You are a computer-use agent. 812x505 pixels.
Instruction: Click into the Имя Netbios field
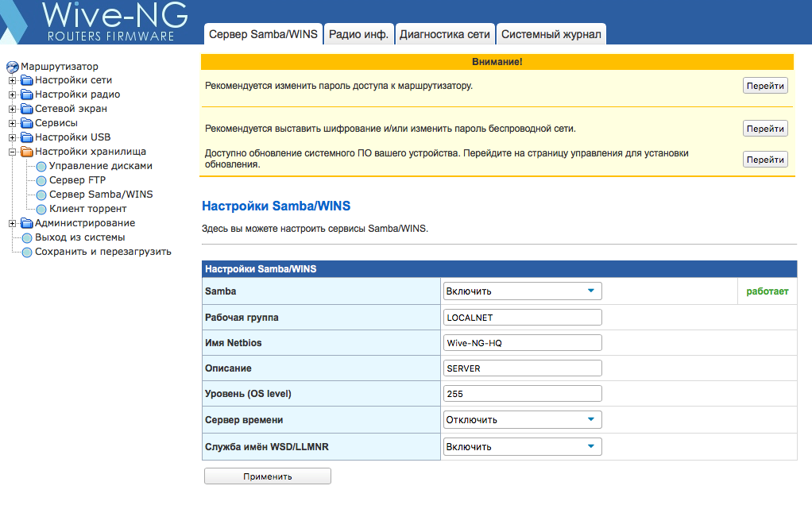[x=523, y=342]
